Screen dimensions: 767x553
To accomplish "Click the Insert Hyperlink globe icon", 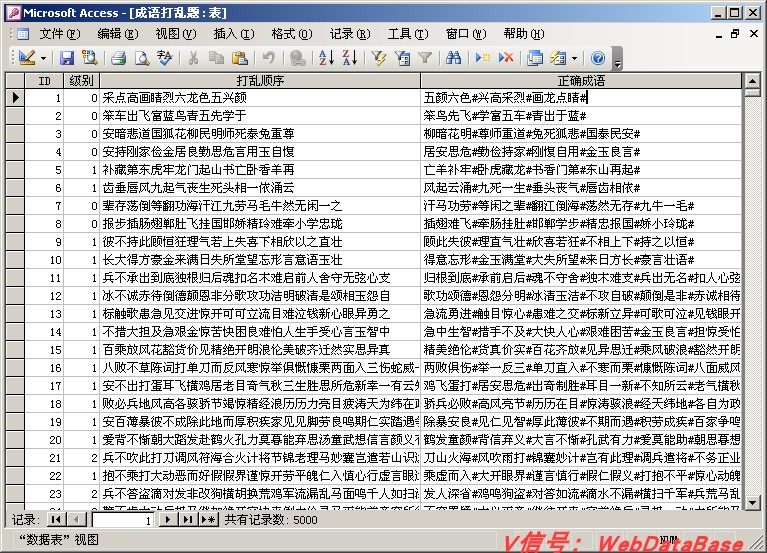I will 297,58.
